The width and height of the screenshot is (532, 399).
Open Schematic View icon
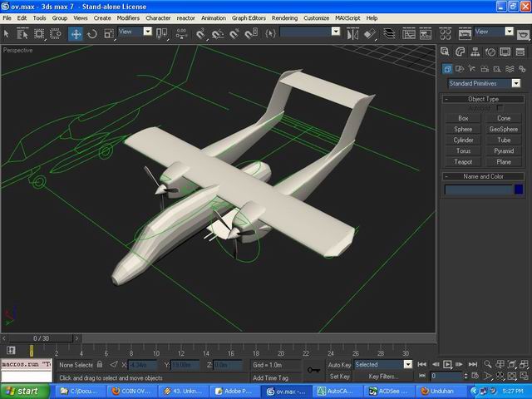tap(426, 34)
